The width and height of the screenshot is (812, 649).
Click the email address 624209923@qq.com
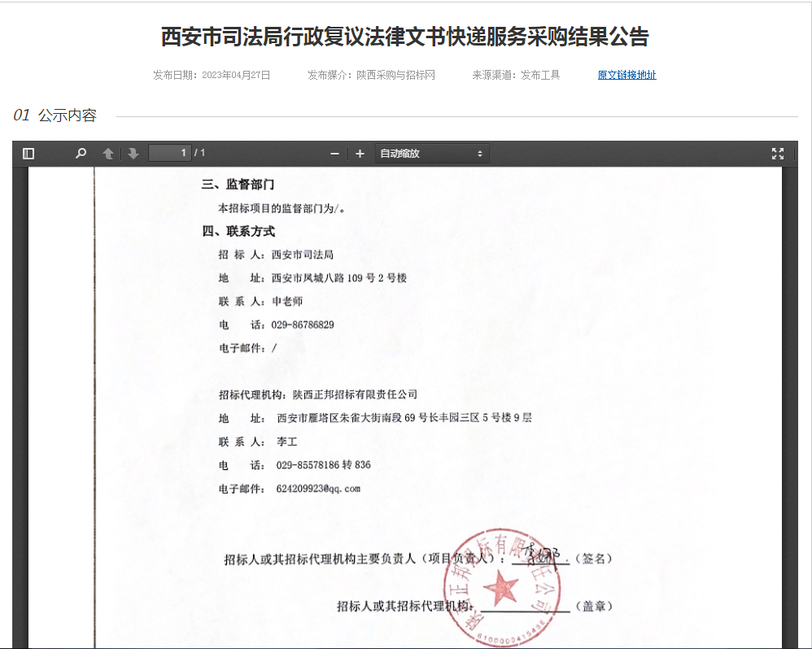[317, 489]
